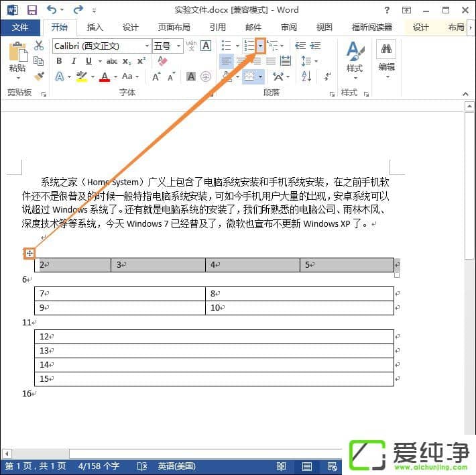476x475 pixels.
Task: Click the Save icon in quick access toolbar
Action: [32, 10]
